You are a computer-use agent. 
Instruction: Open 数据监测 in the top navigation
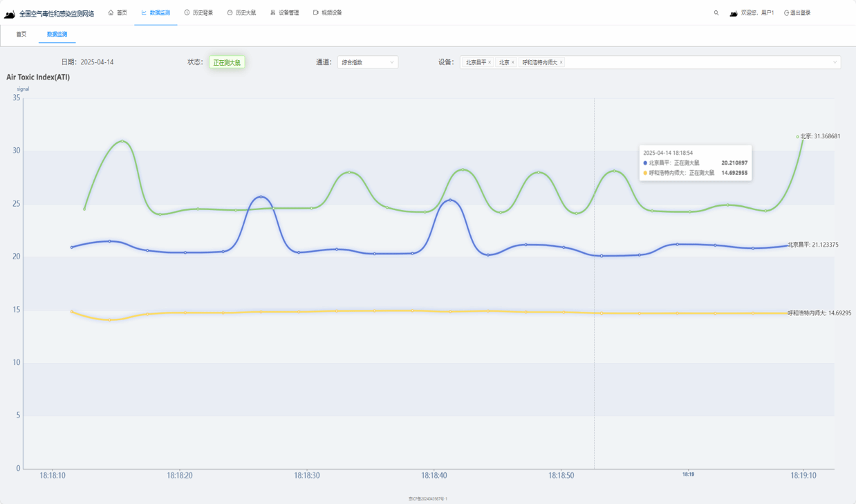tap(156, 12)
